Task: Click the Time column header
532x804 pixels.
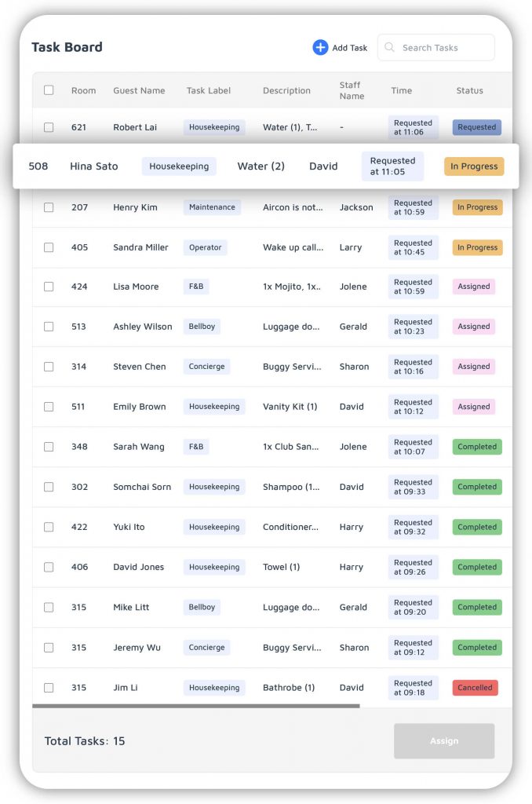Action: point(401,90)
